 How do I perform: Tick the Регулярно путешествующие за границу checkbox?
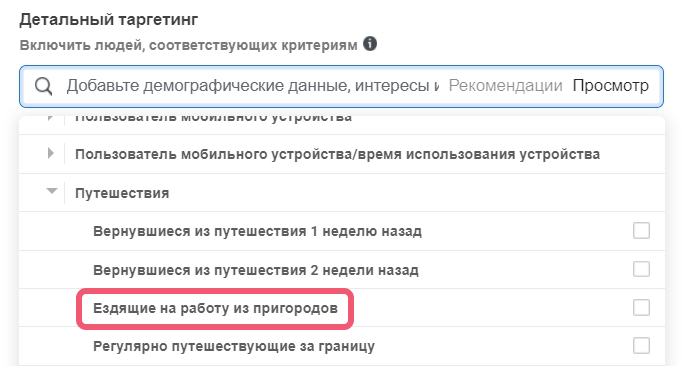(641, 346)
